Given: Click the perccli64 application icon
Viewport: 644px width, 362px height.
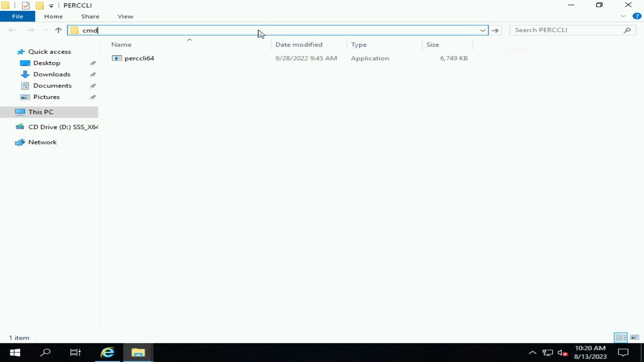Looking at the screenshot, I should (116, 58).
